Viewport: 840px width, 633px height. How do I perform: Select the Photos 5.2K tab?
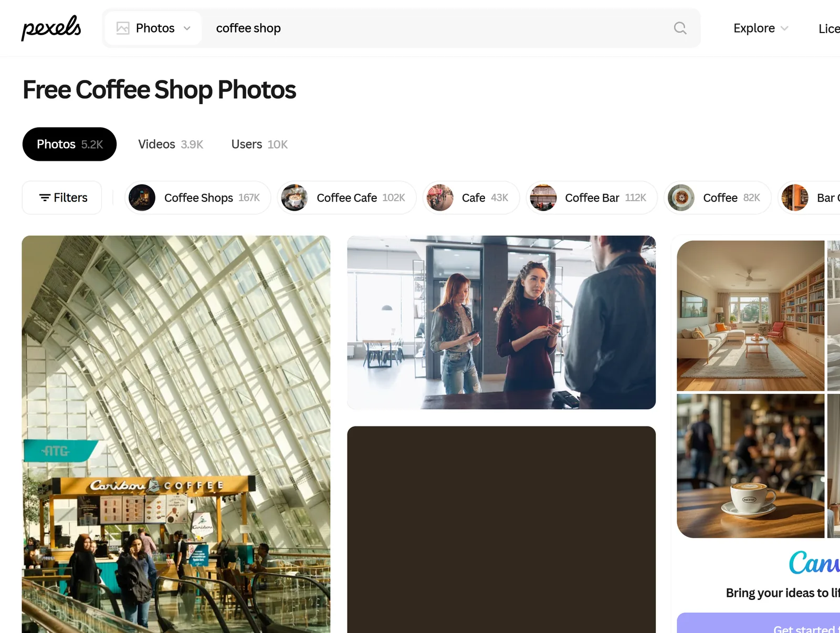tap(69, 144)
